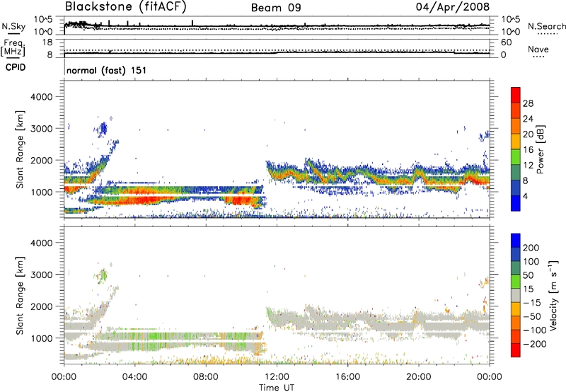
Task: Click the 'Freq. [MHz]' axis label
Action: point(13,48)
